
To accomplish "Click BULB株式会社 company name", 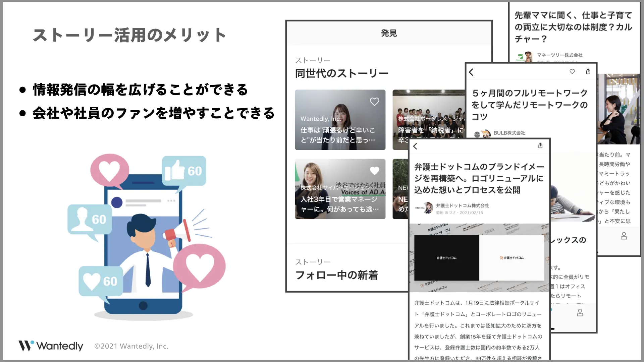I will click(x=509, y=133).
